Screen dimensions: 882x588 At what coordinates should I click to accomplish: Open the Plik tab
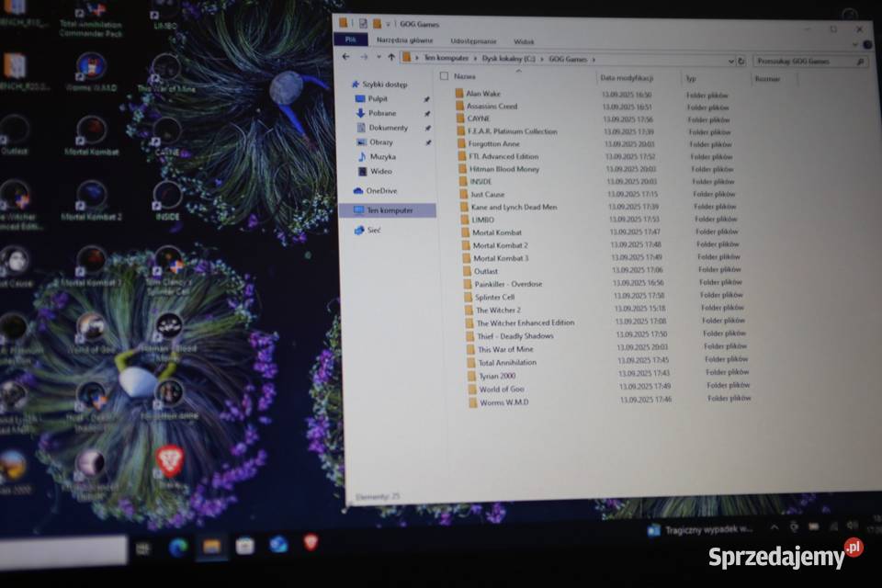(x=350, y=40)
